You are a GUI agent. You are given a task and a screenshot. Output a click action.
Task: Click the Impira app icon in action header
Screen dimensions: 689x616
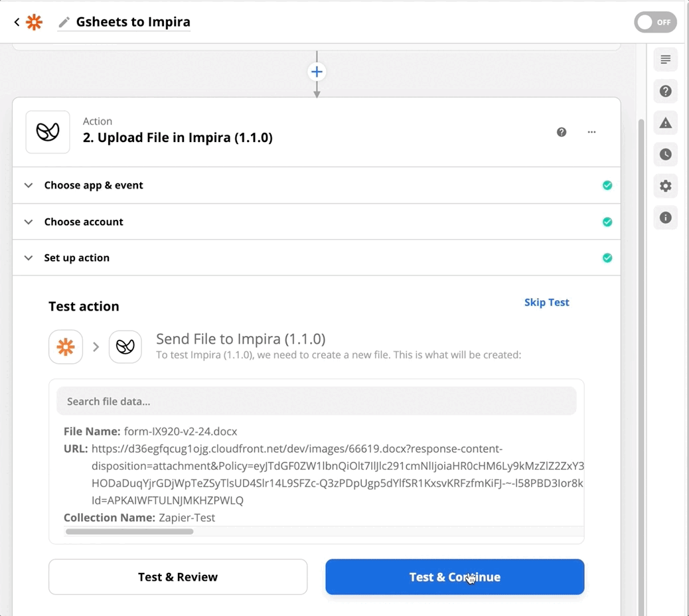coord(47,132)
